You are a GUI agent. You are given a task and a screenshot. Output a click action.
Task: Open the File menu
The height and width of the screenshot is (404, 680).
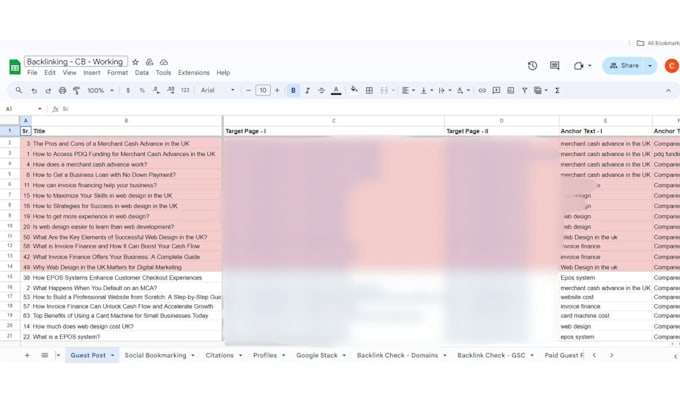pos(32,73)
